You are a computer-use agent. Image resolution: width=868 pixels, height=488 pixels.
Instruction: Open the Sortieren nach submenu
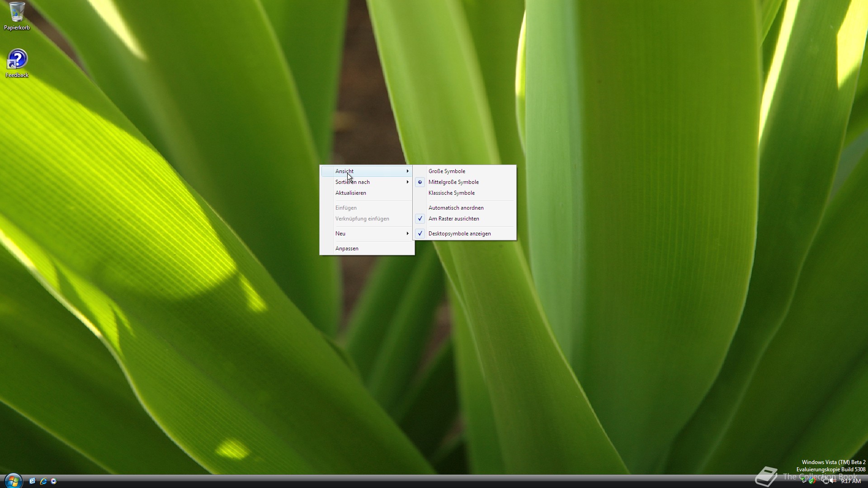(367, 182)
